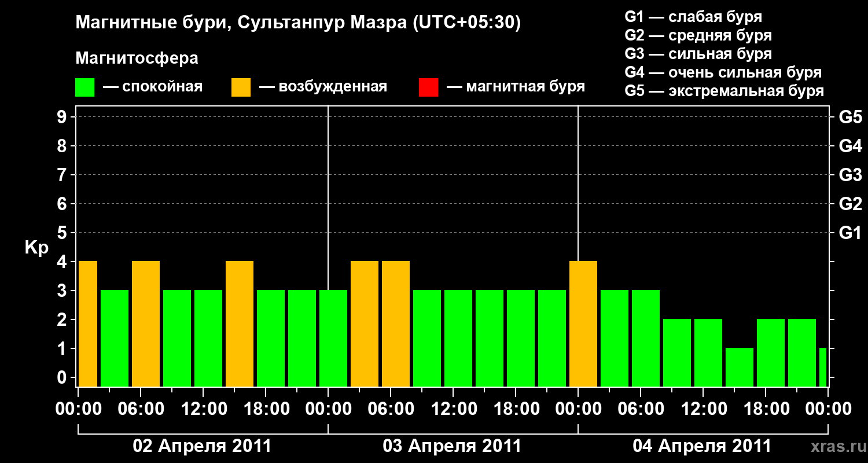
Task: Select the "G5 — экстремальная буря" description
Action: (724, 91)
